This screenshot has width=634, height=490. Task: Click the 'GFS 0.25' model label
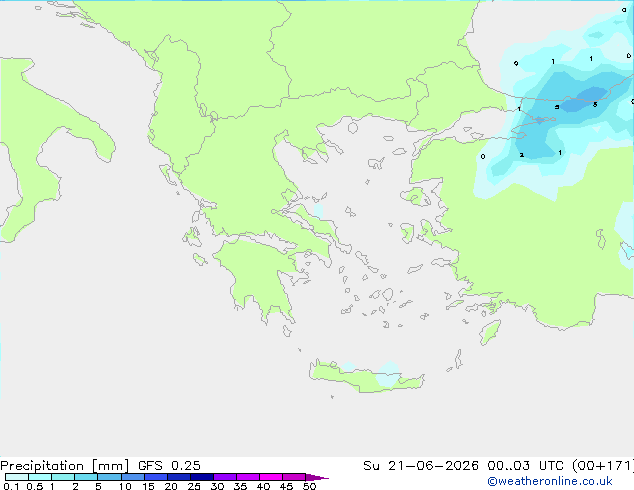[169, 466]
